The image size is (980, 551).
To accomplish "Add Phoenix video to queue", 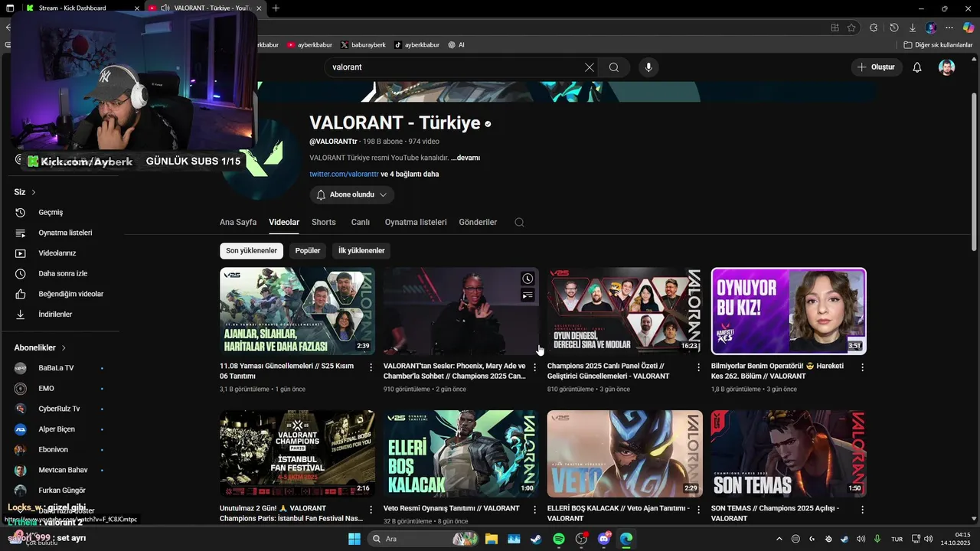I will click(528, 295).
